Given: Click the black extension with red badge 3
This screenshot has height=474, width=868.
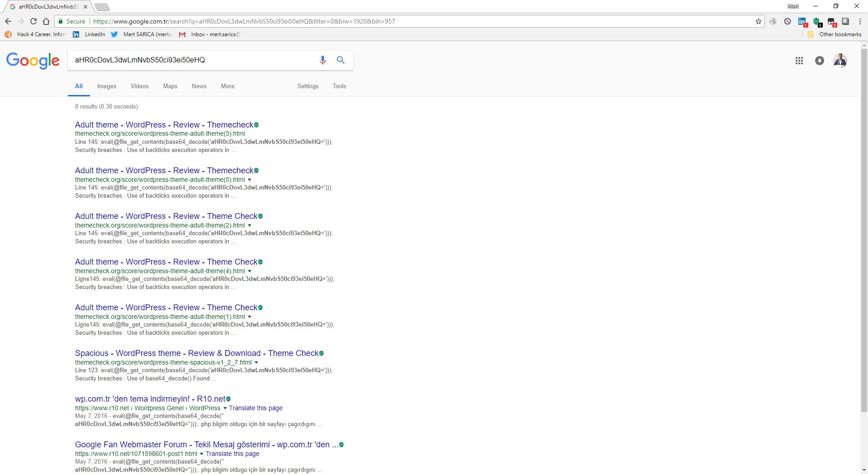Looking at the screenshot, I should click(831, 22).
